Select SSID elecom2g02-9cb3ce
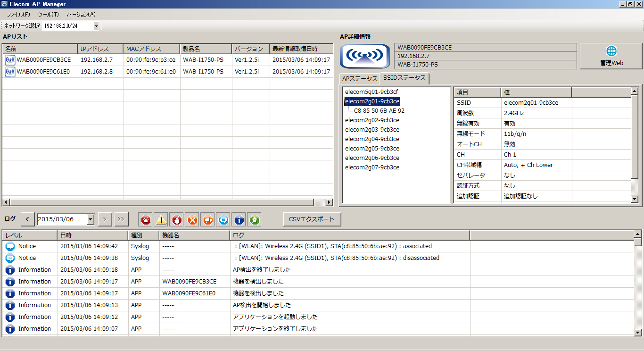The height and width of the screenshot is (351, 644). tap(372, 120)
